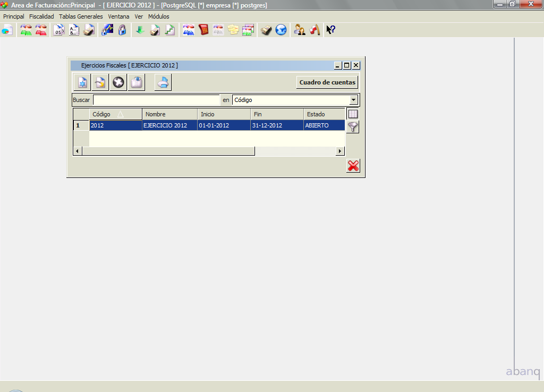The image size is (544, 392).
Task: Sort by the Inicio column header
Action: click(x=224, y=114)
